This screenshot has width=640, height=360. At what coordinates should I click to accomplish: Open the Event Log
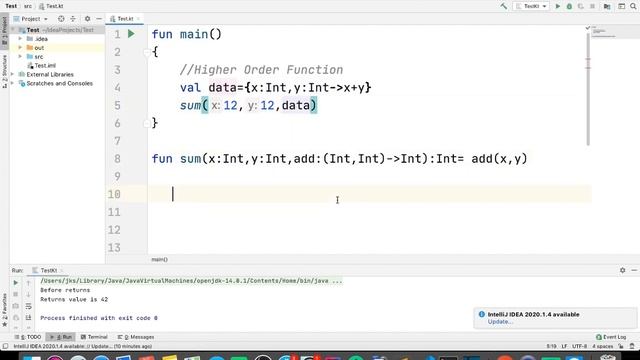click(x=611, y=337)
